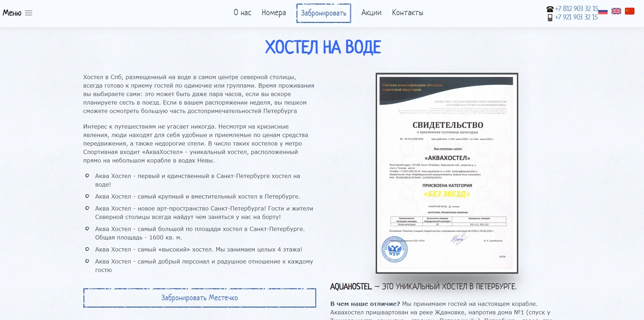Go to the Номера section

[274, 13]
